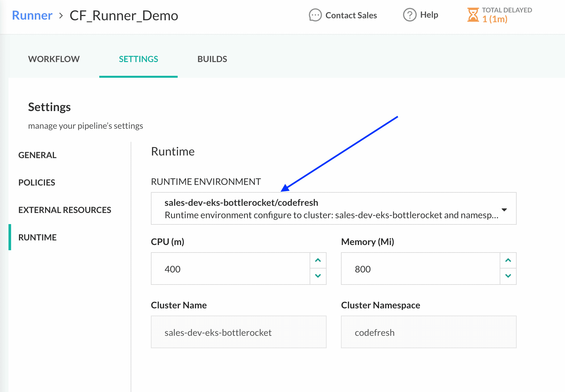Go to Runner project breadcrumb link
Viewport: 565px width, 392px height.
coord(32,15)
